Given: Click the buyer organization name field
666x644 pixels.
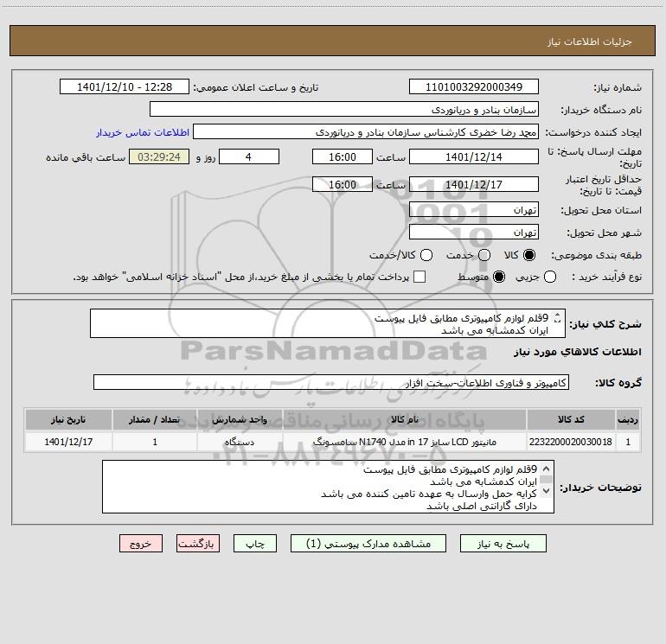Looking at the screenshot, I should tap(344, 109).
